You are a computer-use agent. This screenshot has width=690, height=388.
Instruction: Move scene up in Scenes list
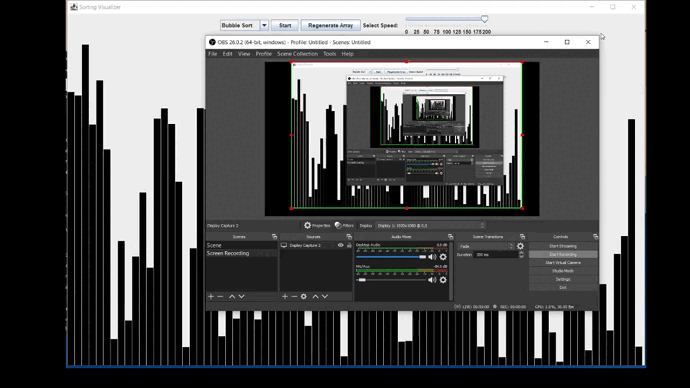(232, 296)
